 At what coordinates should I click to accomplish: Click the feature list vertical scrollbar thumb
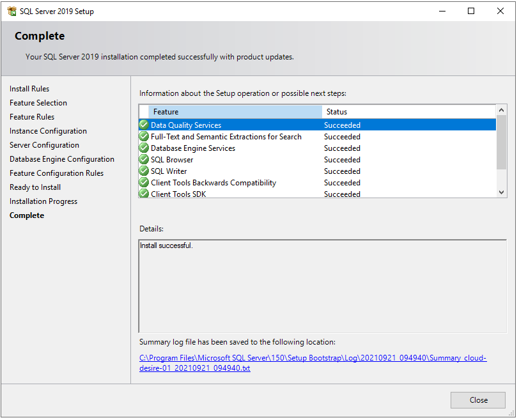(502, 143)
